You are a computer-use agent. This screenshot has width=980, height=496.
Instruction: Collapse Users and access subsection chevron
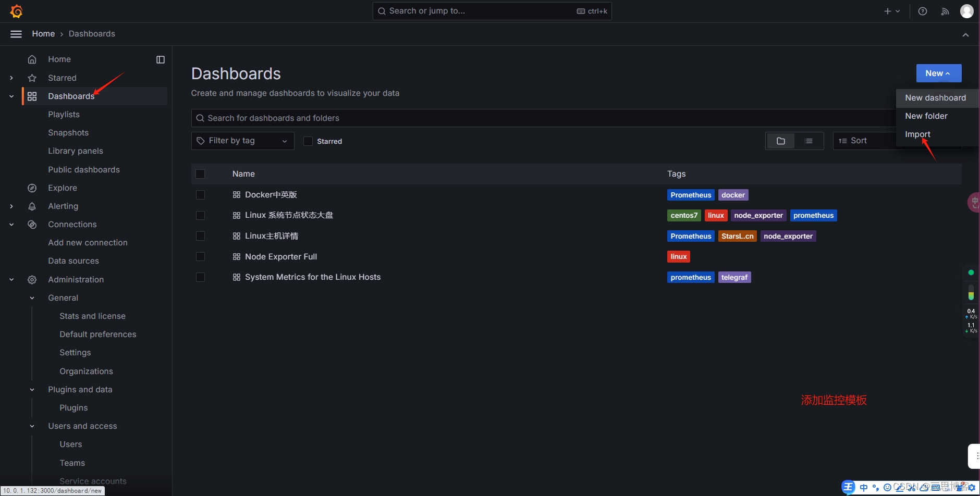click(32, 426)
